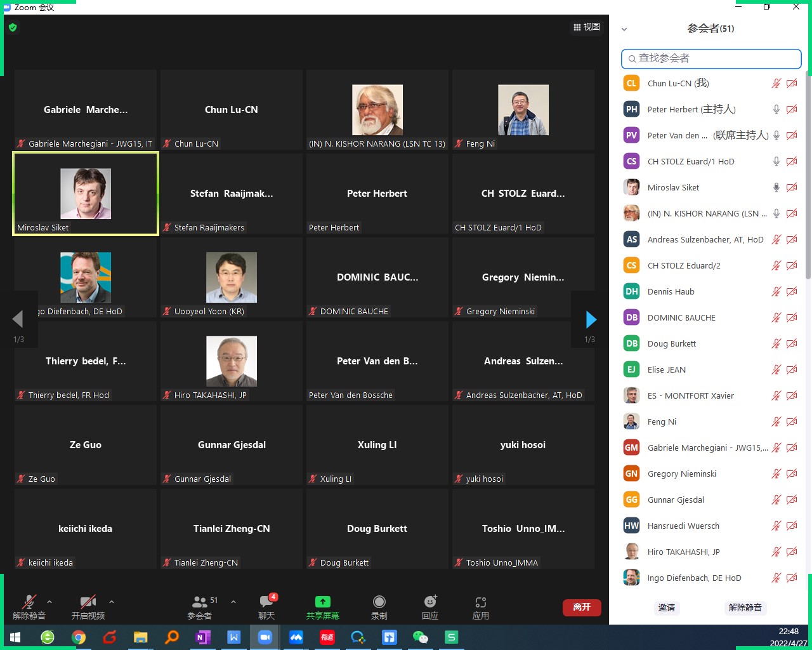This screenshot has width=812, height=650.
Task: Turn on video camera in toolbar
Action: (x=88, y=602)
